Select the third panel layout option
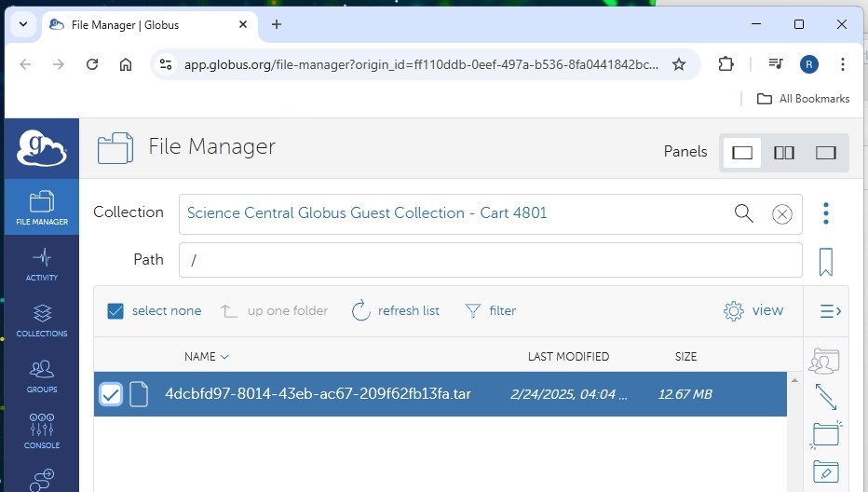 (x=825, y=153)
